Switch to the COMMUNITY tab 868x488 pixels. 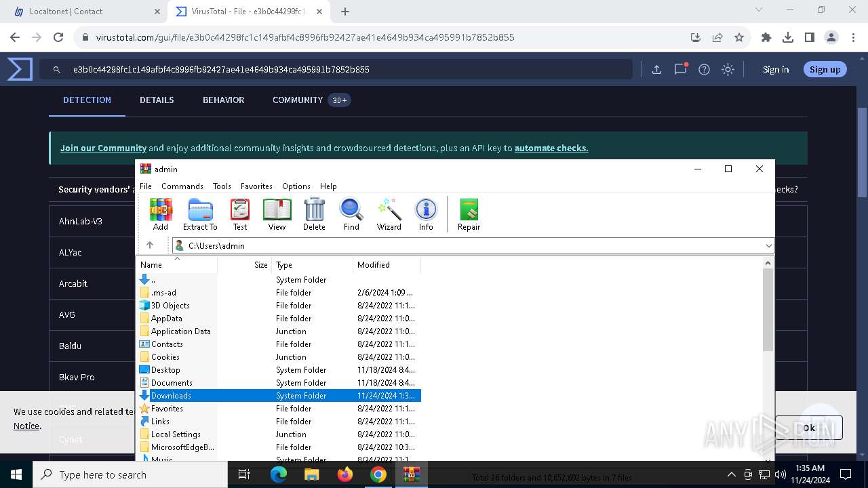[311, 100]
